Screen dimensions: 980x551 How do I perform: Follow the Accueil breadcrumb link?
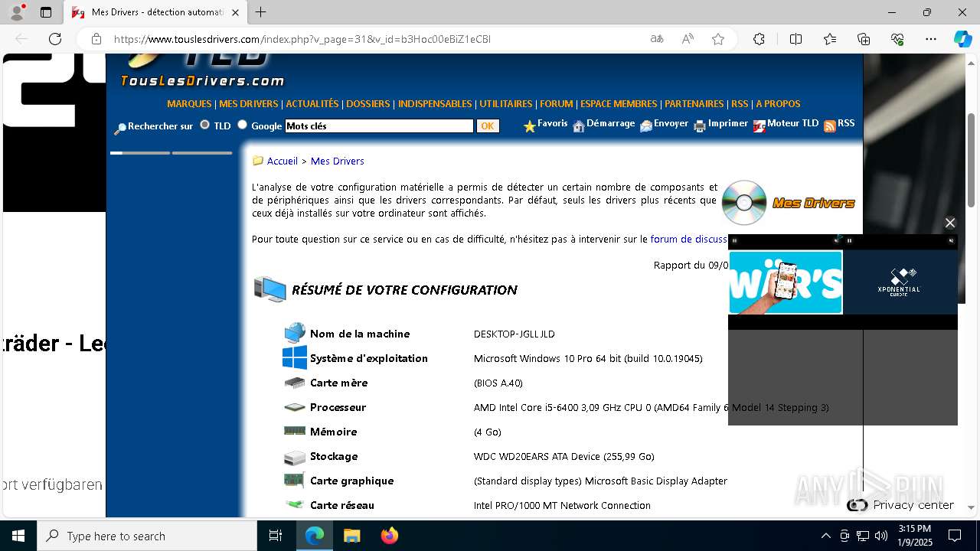coord(283,161)
